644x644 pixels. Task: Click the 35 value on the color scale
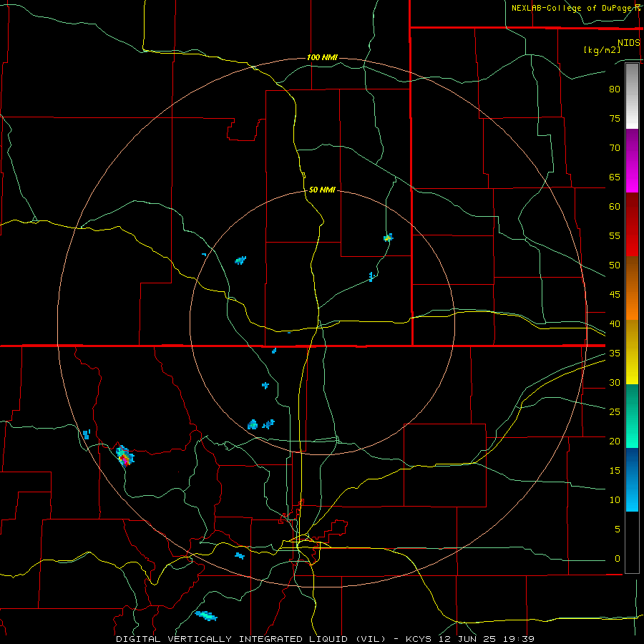coord(615,353)
